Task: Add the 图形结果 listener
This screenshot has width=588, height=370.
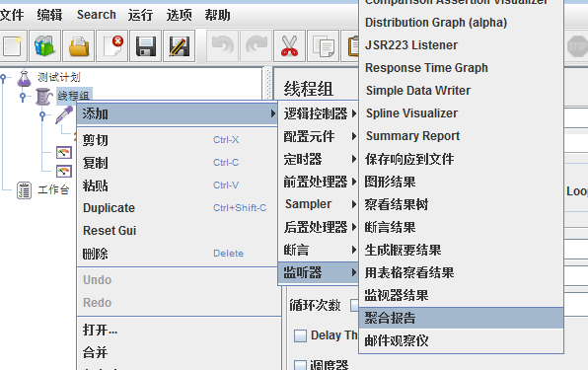Action: [x=462, y=182]
